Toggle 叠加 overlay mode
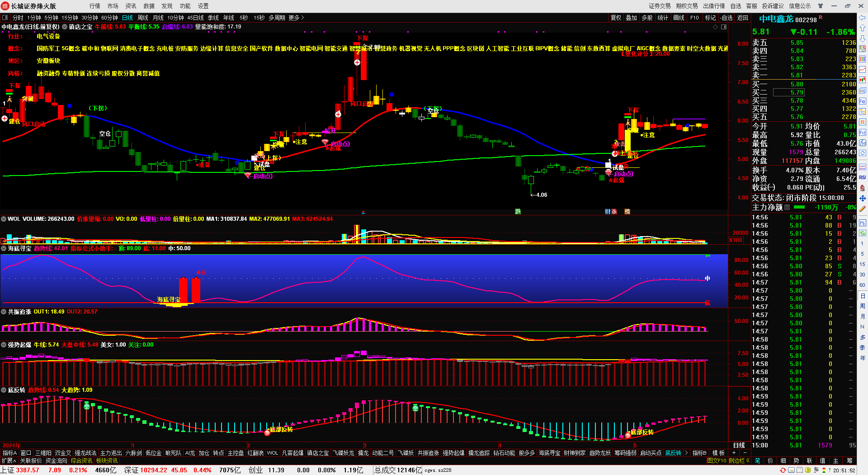 [632, 18]
